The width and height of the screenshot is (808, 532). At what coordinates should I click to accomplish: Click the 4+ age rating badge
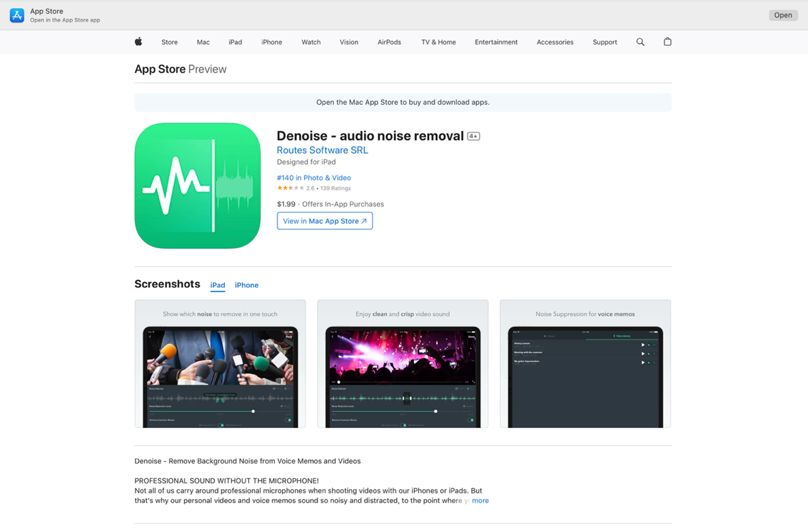click(473, 136)
